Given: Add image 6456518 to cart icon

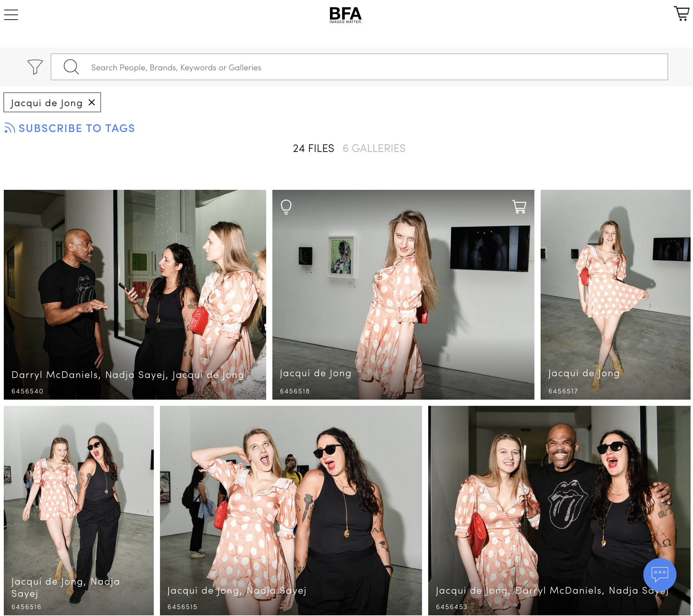Looking at the screenshot, I should coord(519,207).
